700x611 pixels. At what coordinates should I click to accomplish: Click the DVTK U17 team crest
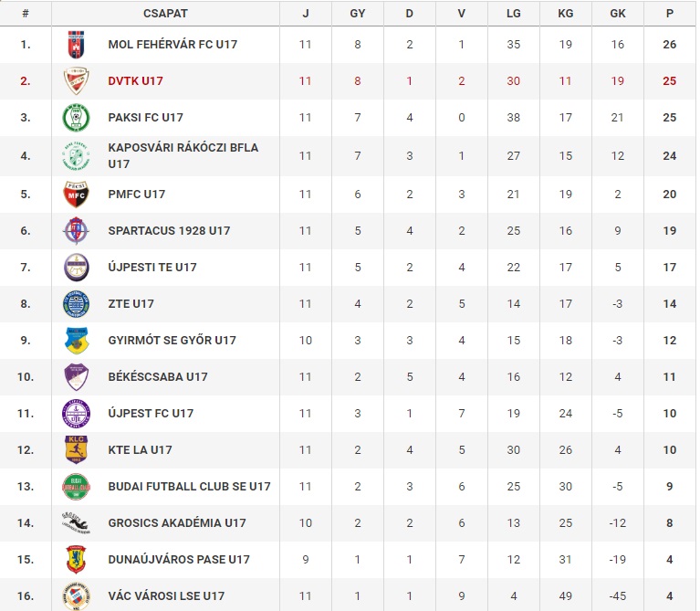pos(76,81)
